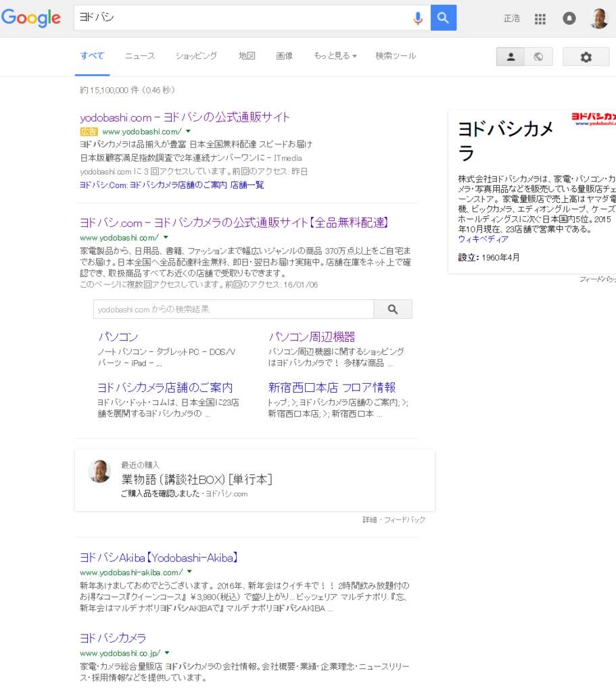This screenshot has width=616, height=692.
Task: Click the green URL www.yodobashi.co.jp/
Action: point(120,653)
